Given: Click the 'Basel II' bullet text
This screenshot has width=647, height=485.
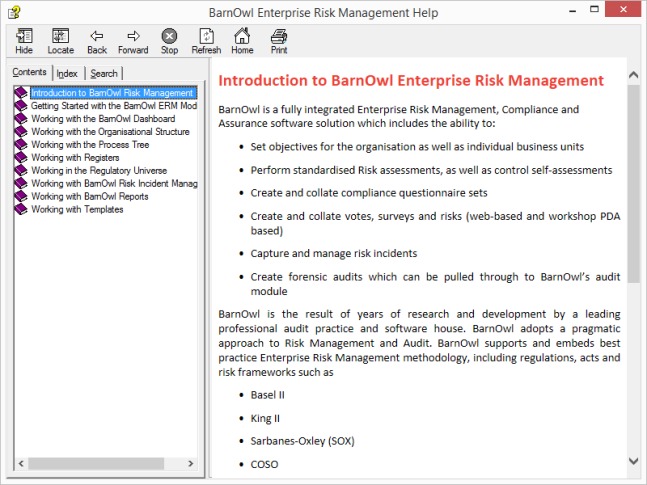Looking at the screenshot, I should (x=267, y=395).
